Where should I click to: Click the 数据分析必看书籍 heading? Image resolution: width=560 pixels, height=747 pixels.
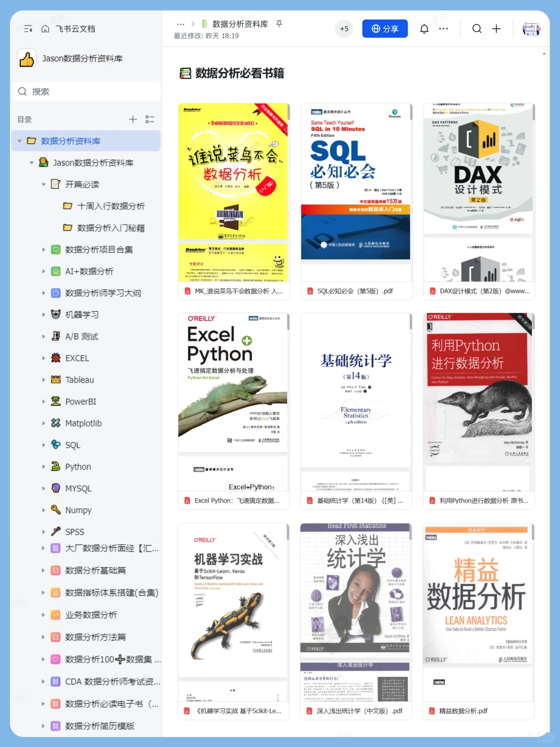[240, 74]
